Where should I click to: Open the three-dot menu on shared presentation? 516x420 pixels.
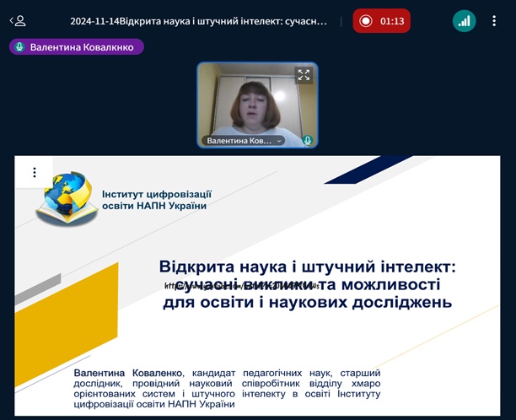35,173
